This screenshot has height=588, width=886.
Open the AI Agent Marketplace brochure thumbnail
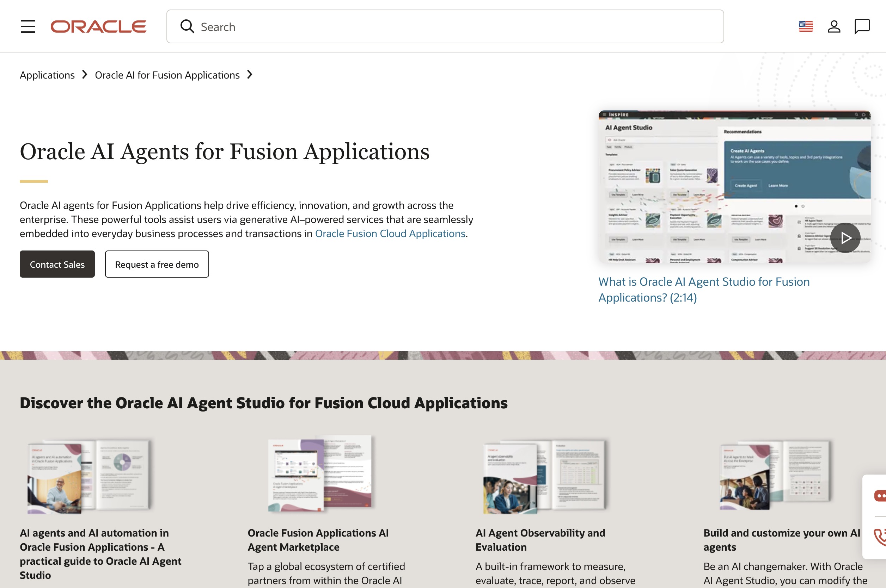tap(320, 474)
